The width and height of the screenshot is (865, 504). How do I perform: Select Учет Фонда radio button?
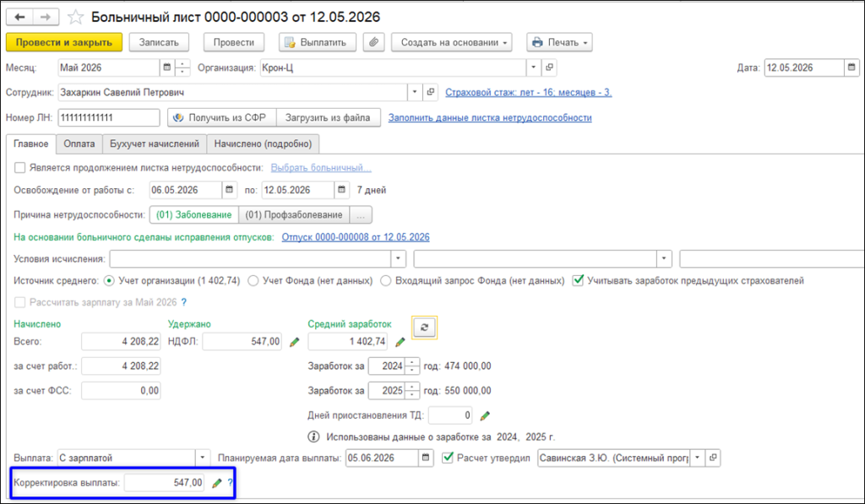pyautogui.click(x=253, y=280)
